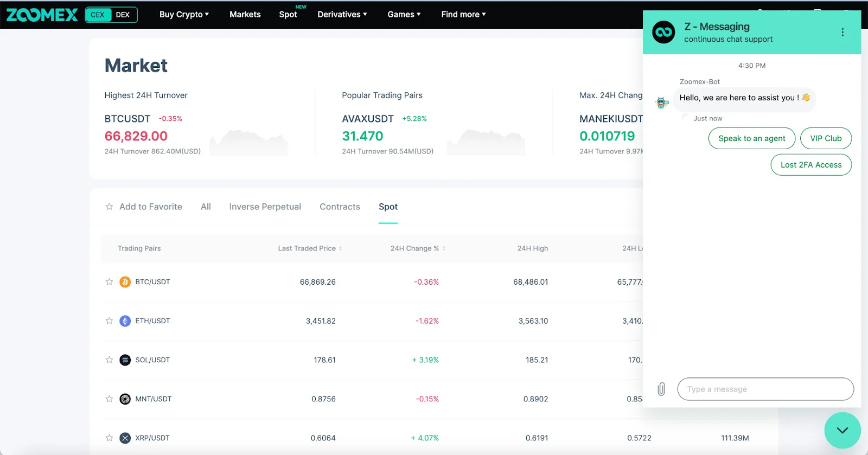Toggle favorite star for MNT/USDT

coord(109,399)
